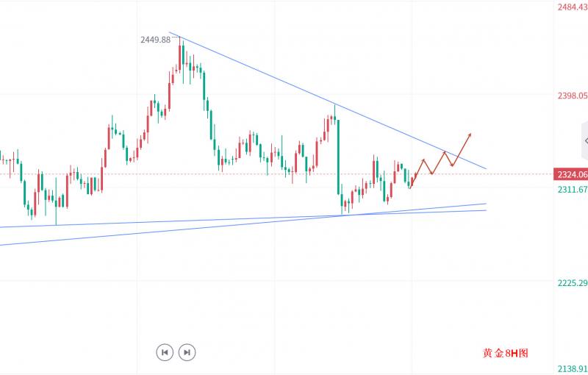Click the red 黄金8H图 chart title text
588x375 pixels.
coord(506,354)
